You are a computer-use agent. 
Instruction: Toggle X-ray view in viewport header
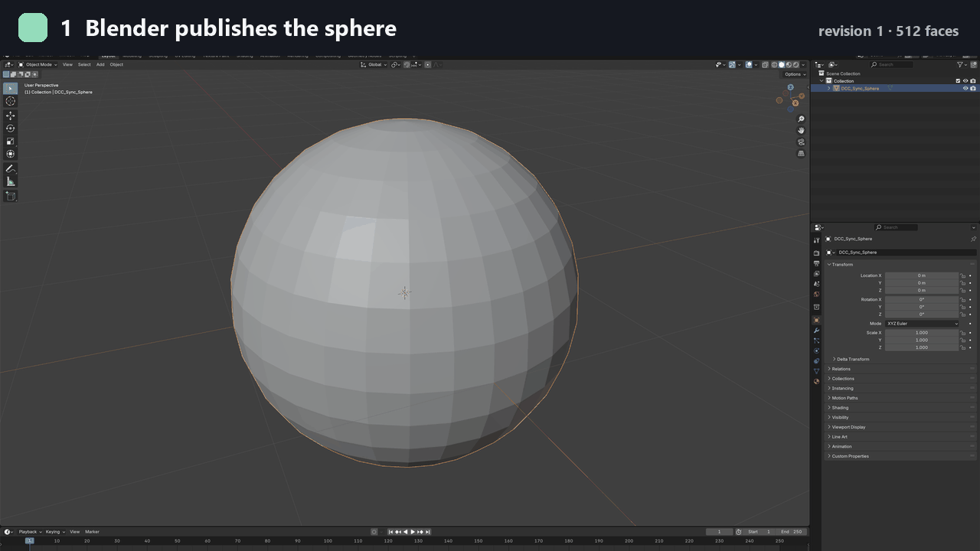click(765, 64)
